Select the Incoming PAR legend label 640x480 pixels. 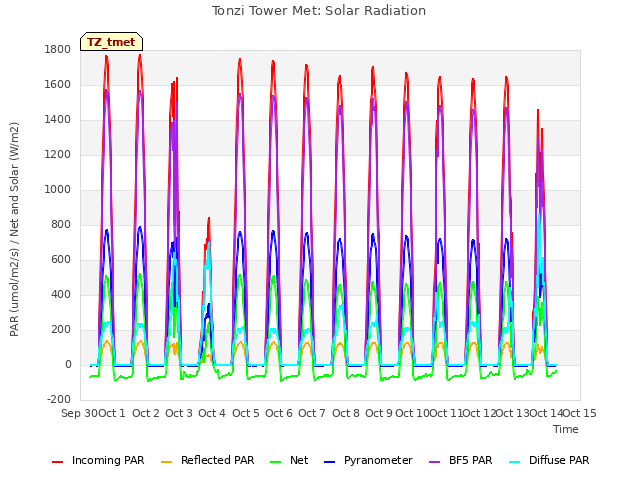(x=108, y=460)
